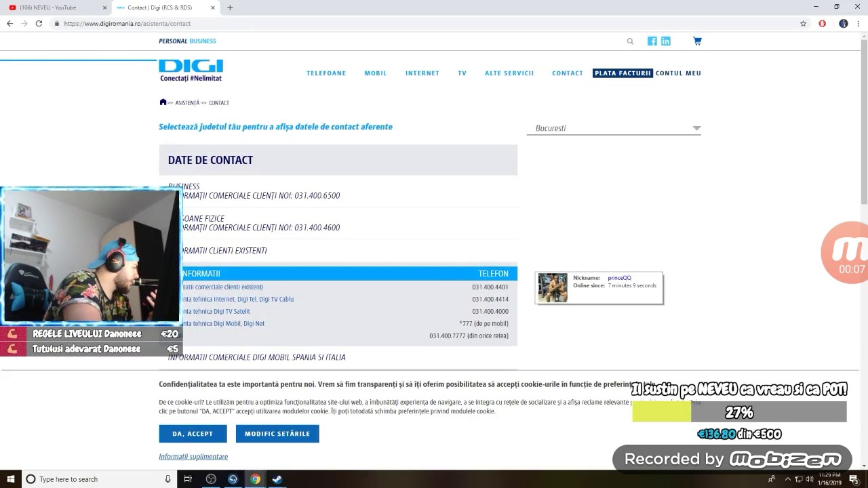
Task: Click phone number 031.400.4401
Action: coord(490,287)
